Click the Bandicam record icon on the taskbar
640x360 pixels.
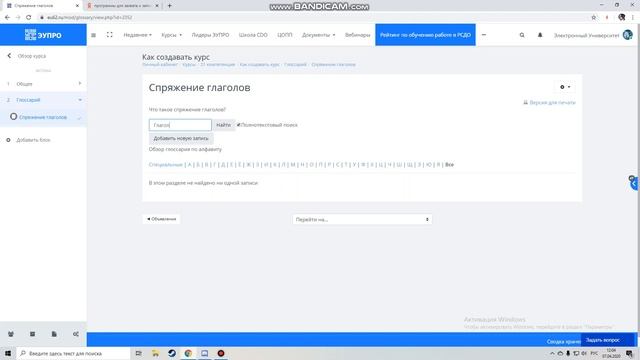pos(221,353)
